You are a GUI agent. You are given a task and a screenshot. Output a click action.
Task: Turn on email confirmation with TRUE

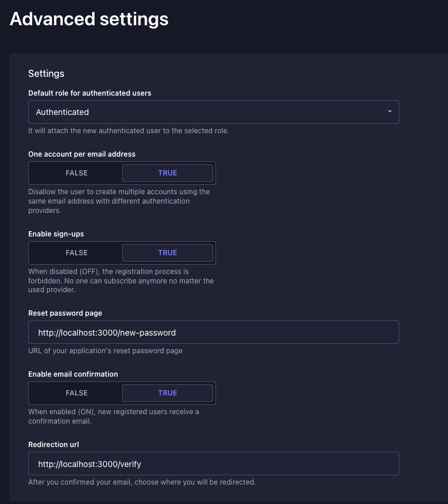tap(167, 393)
